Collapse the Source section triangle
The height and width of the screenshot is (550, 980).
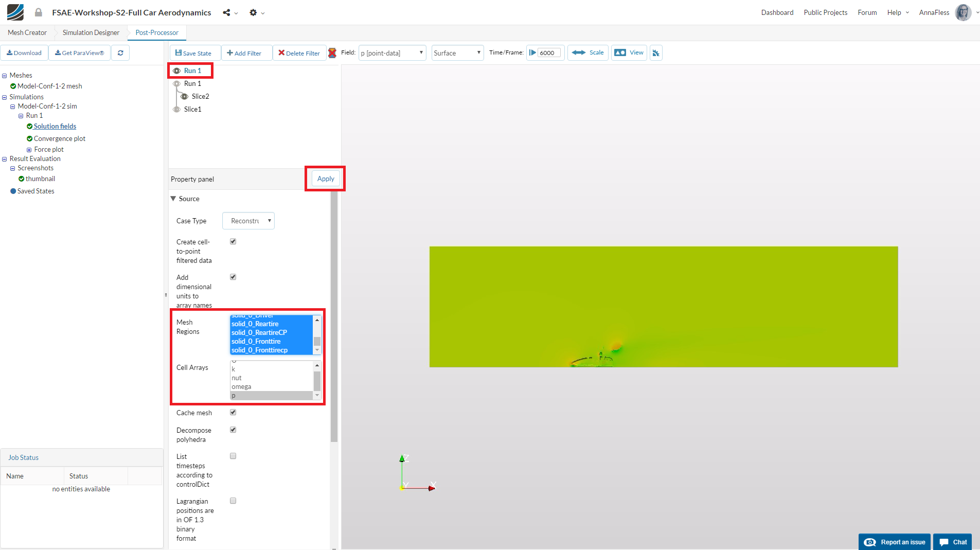click(173, 199)
